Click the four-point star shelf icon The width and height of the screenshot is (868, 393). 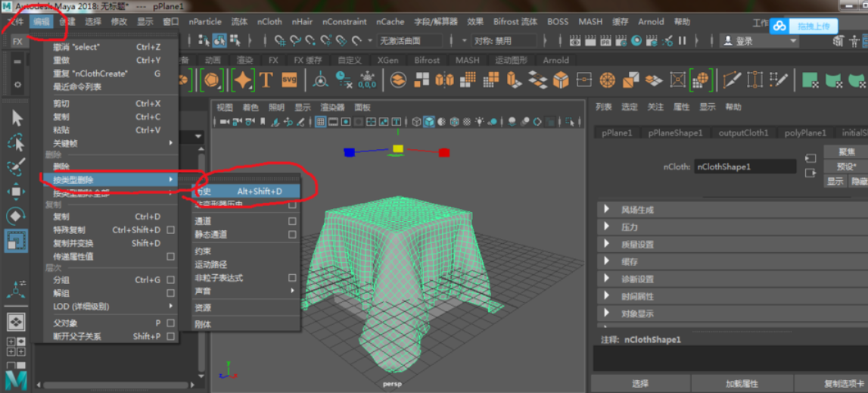click(x=242, y=80)
